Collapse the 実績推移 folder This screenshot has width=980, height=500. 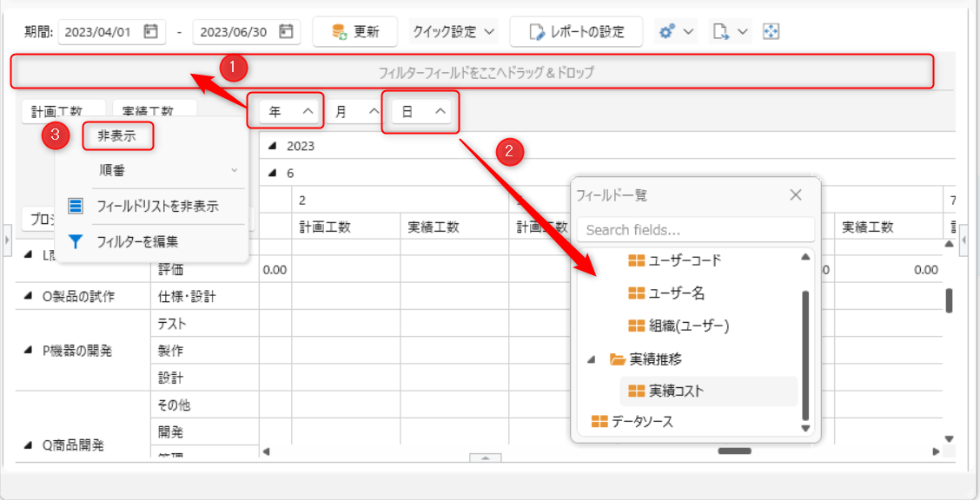click(593, 359)
